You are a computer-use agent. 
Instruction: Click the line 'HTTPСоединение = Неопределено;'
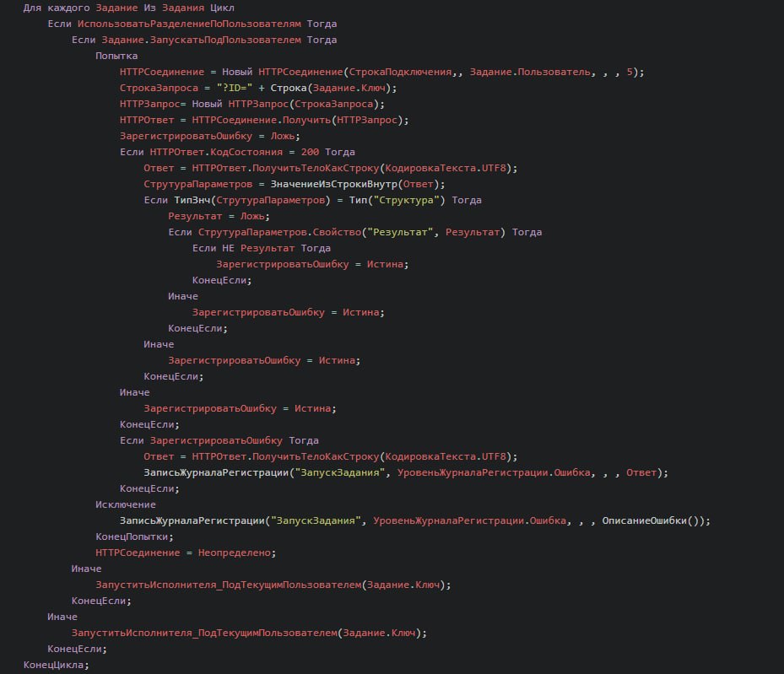[186, 553]
